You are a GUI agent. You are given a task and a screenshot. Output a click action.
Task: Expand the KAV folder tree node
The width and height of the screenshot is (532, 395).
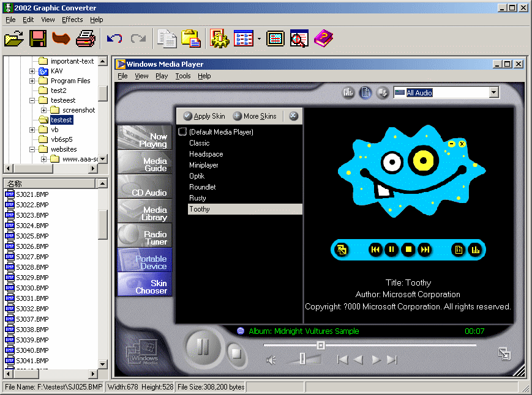32,71
